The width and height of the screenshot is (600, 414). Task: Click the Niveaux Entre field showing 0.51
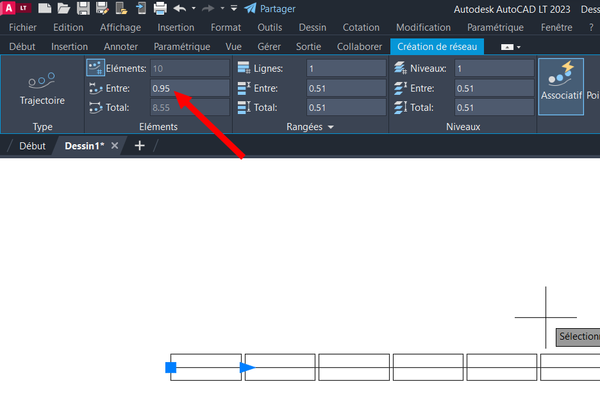pyautogui.click(x=494, y=88)
